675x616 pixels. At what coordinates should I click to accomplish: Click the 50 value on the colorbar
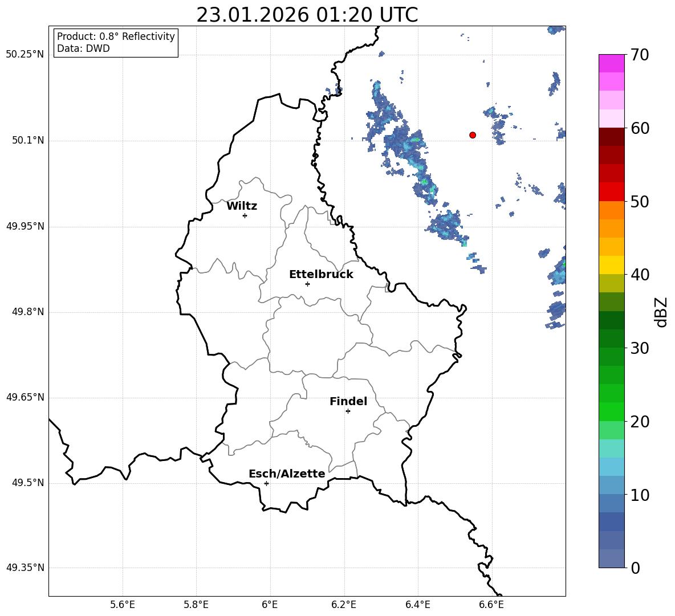pyautogui.click(x=640, y=202)
